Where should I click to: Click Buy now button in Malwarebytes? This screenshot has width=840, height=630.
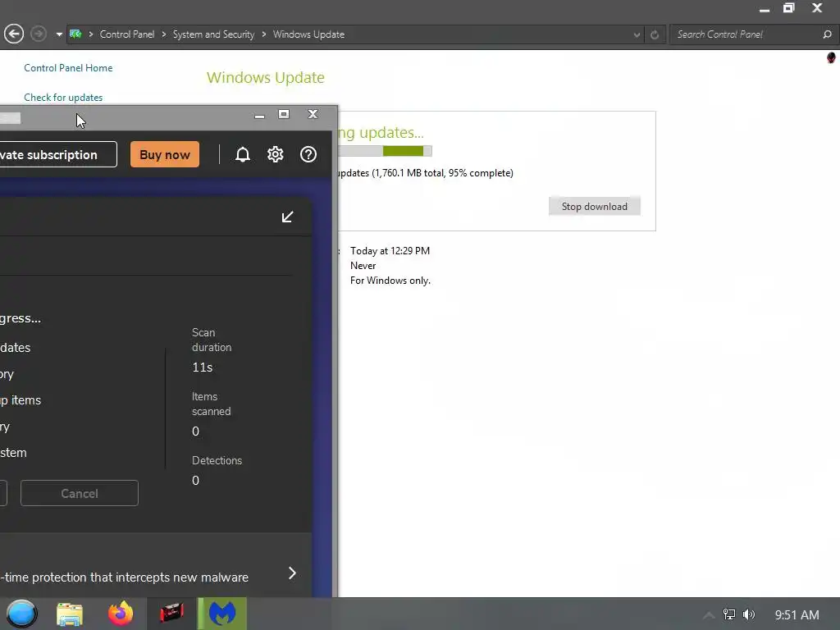point(165,154)
